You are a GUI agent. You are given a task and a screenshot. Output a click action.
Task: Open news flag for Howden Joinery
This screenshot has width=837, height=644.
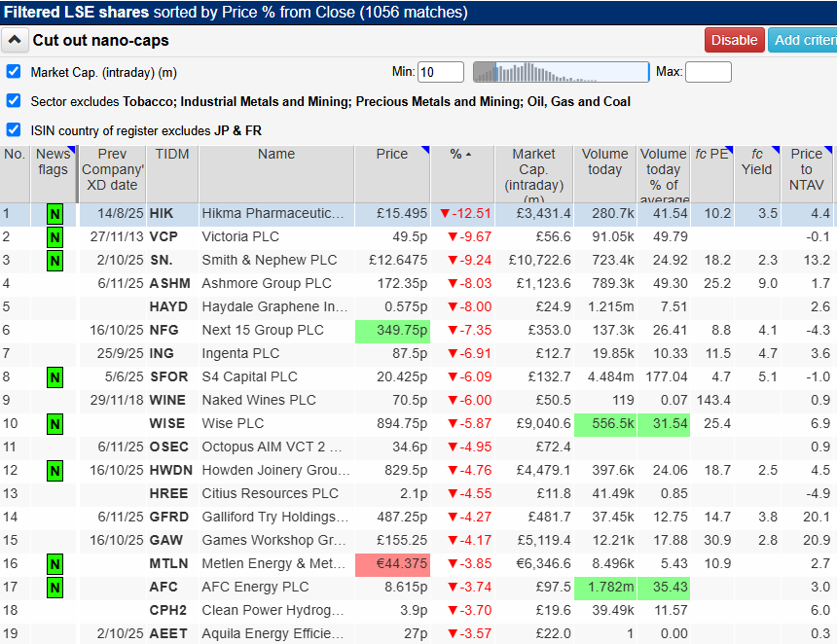[x=55, y=471]
